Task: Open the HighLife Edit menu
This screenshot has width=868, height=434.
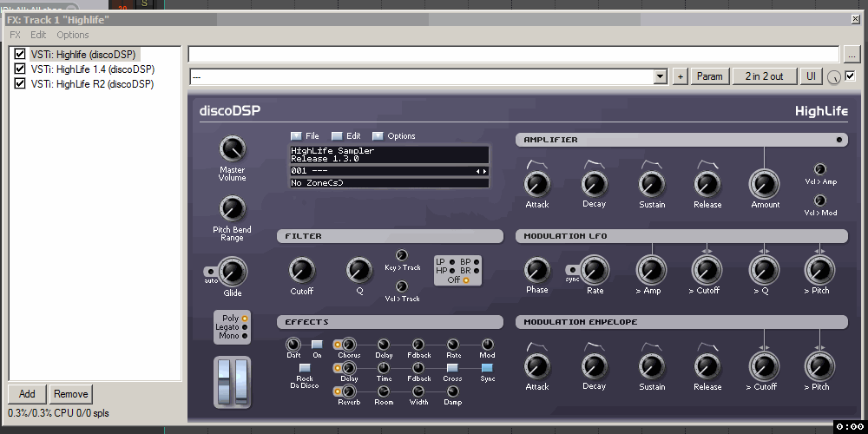Action: 337,136
